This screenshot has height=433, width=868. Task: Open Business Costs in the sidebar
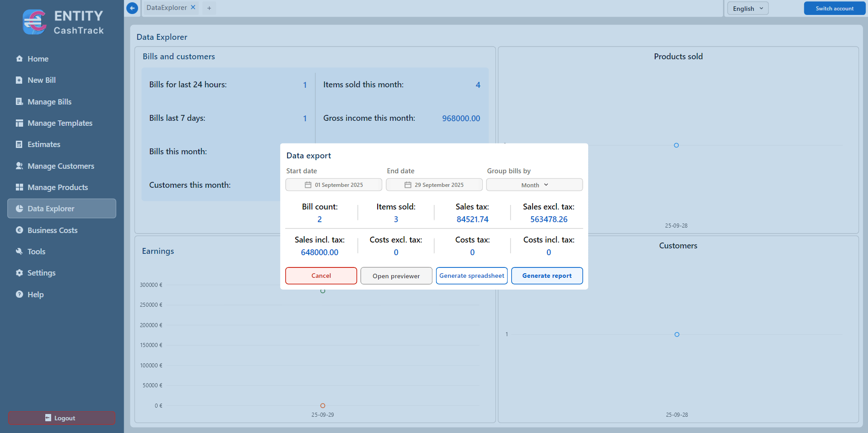tap(53, 230)
